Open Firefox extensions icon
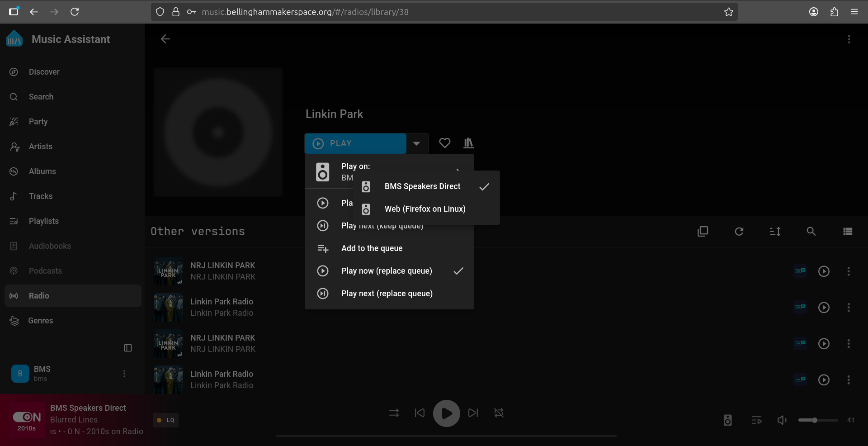 [834, 12]
